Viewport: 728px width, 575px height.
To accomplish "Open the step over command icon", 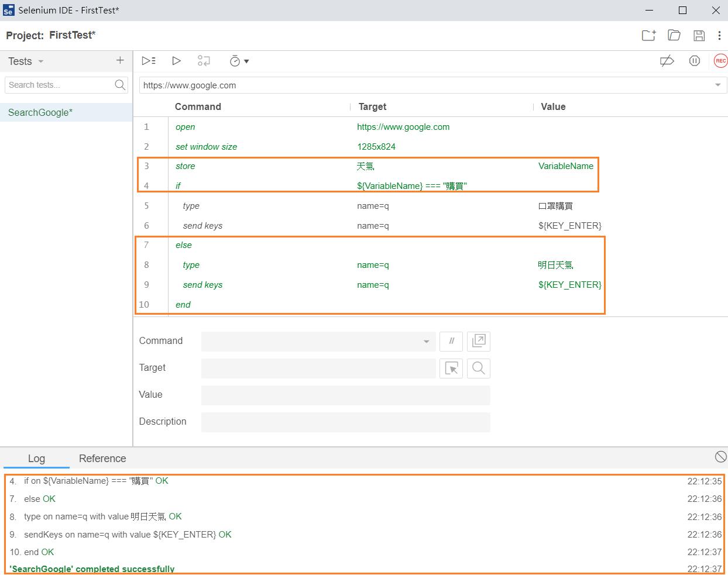I will click(204, 61).
